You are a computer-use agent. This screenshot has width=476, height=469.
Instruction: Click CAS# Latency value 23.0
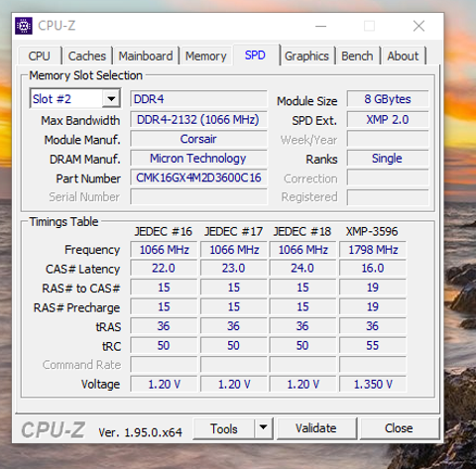(x=233, y=268)
